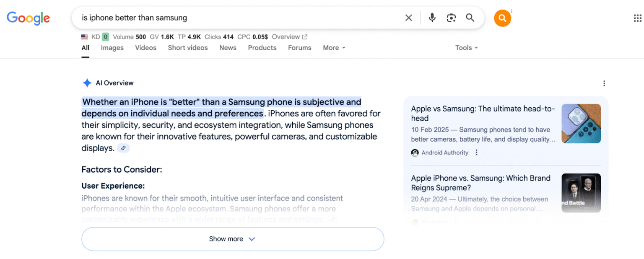Viewport: 644px width, 259px height.
Task: Open the Google apps grid icon
Action: pyautogui.click(x=638, y=18)
